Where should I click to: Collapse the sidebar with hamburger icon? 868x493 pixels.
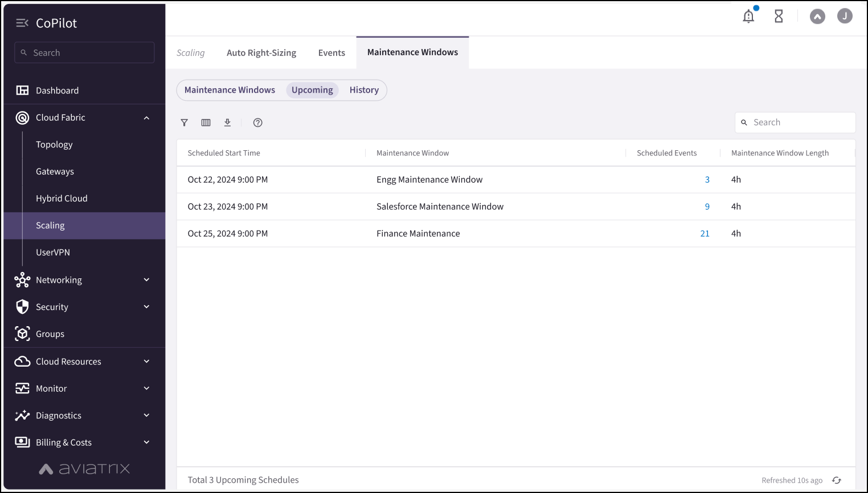pyautogui.click(x=22, y=23)
